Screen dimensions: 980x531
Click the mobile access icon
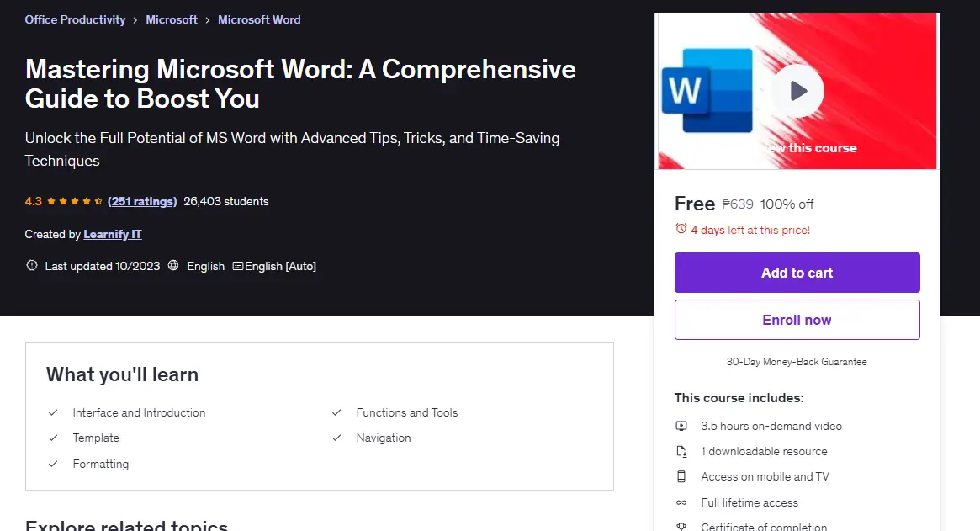click(x=681, y=476)
